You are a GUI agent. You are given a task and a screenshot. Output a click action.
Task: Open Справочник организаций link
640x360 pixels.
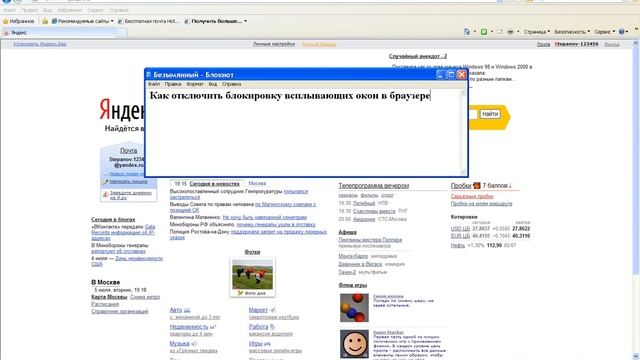[x=120, y=311]
